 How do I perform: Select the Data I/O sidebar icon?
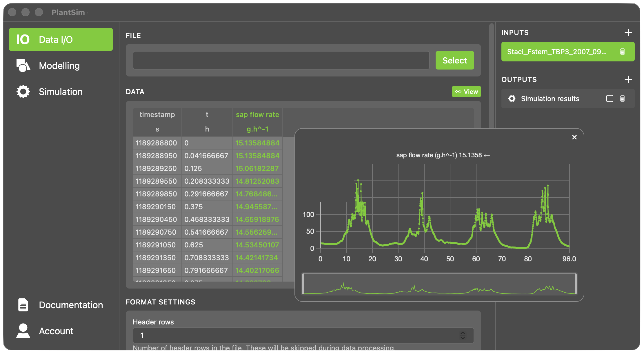click(22, 39)
